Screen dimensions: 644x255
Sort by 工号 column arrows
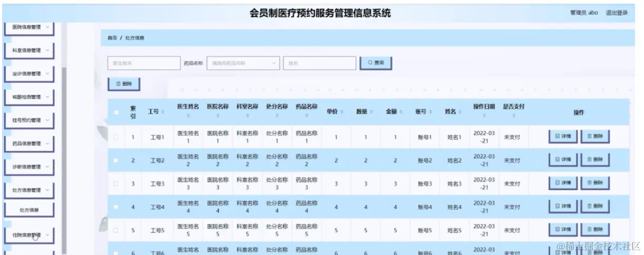click(163, 112)
